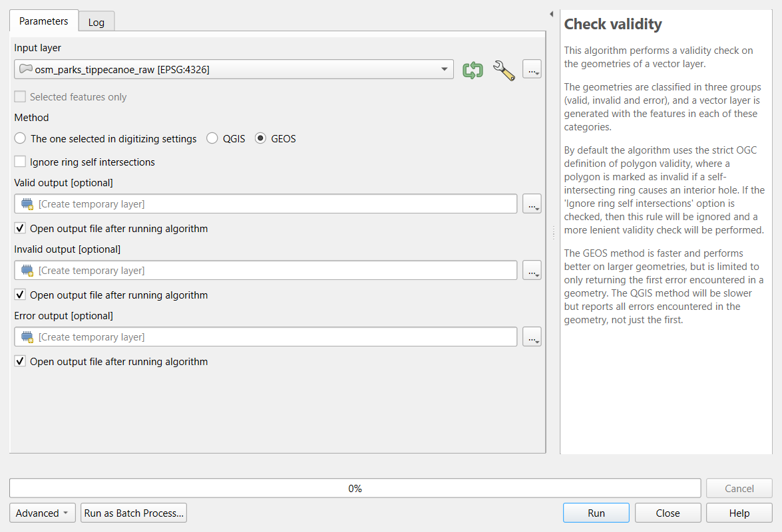This screenshot has height=532, width=782.
Task: Click the splitter handle beside the help panel
Action: pyautogui.click(x=553, y=233)
